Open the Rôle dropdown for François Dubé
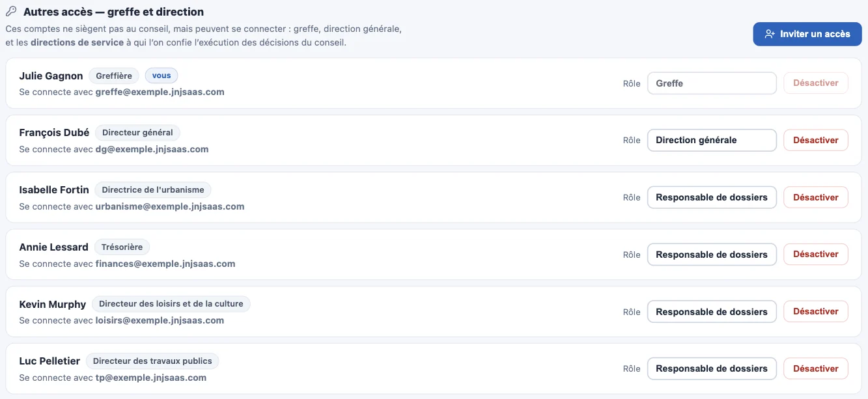 [712, 140]
